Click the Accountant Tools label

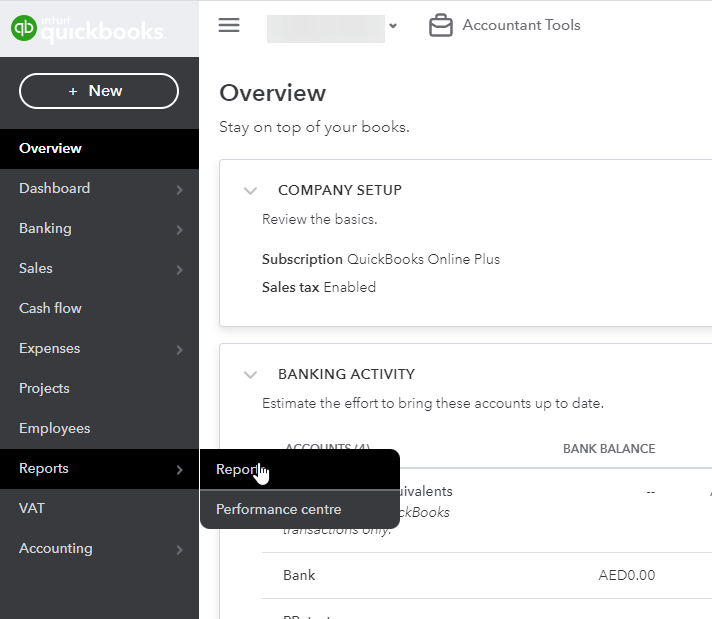click(521, 25)
